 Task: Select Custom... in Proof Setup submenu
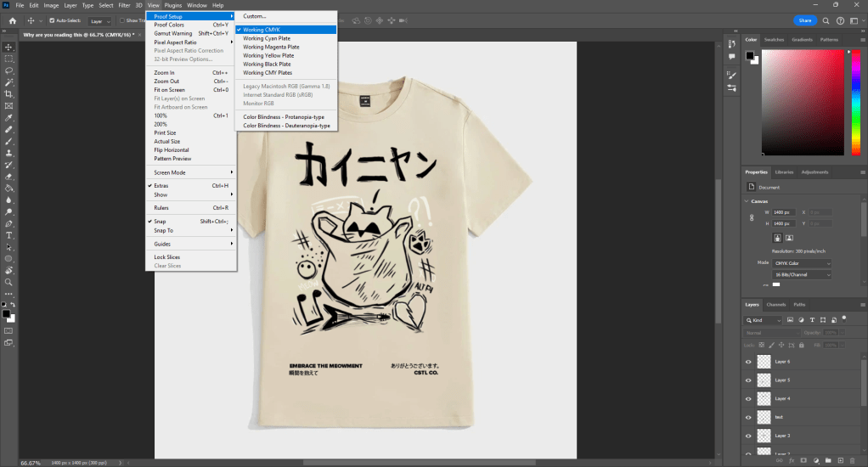coord(255,16)
